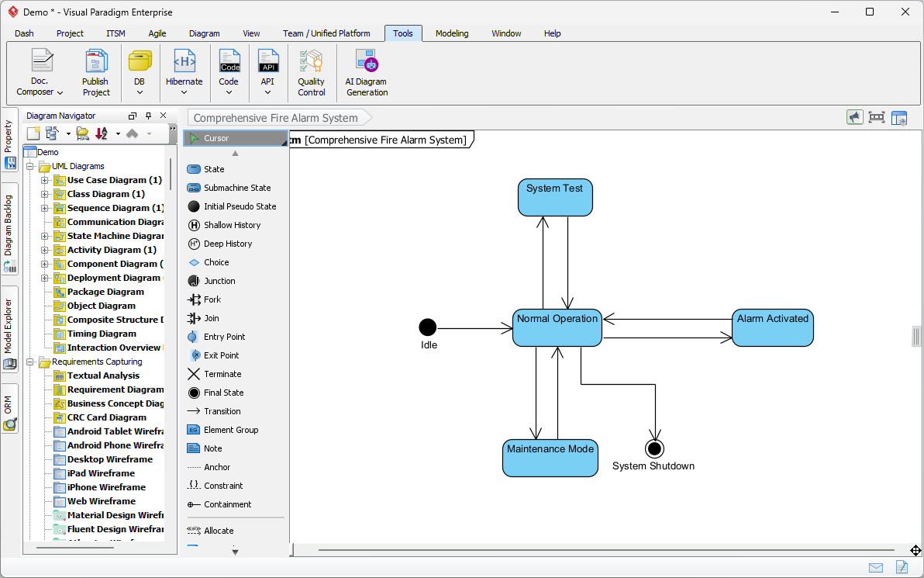
Task: Select the Deep History tool
Action: 220,244
